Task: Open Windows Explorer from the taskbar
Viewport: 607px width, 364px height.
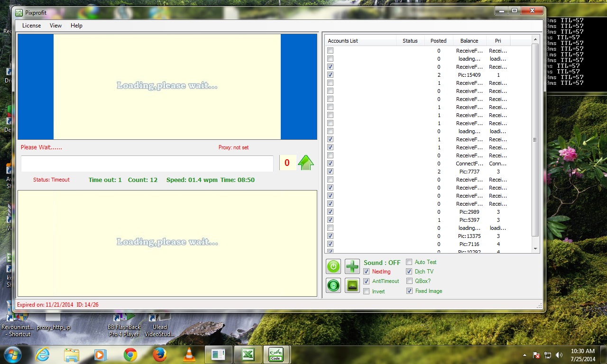Action: click(x=72, y=355)
